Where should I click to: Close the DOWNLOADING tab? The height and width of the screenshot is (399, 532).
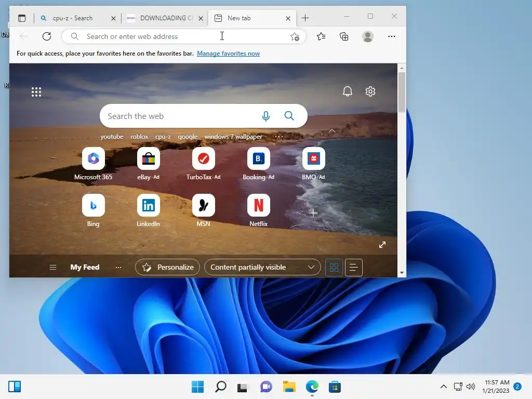click(x=201, y=18)
